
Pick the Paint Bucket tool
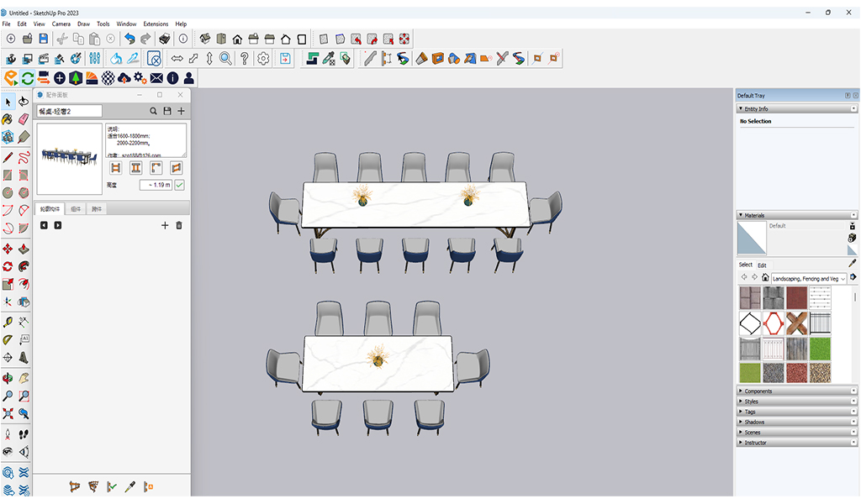(8, 119)
